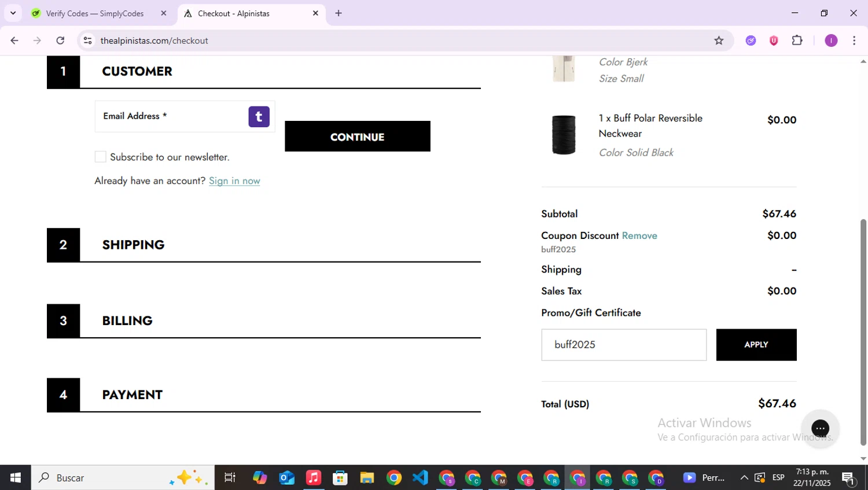Viewport: 868px width, 490px height.
Task: Open the Chrome profile avatar
Action: click(831, 40)
